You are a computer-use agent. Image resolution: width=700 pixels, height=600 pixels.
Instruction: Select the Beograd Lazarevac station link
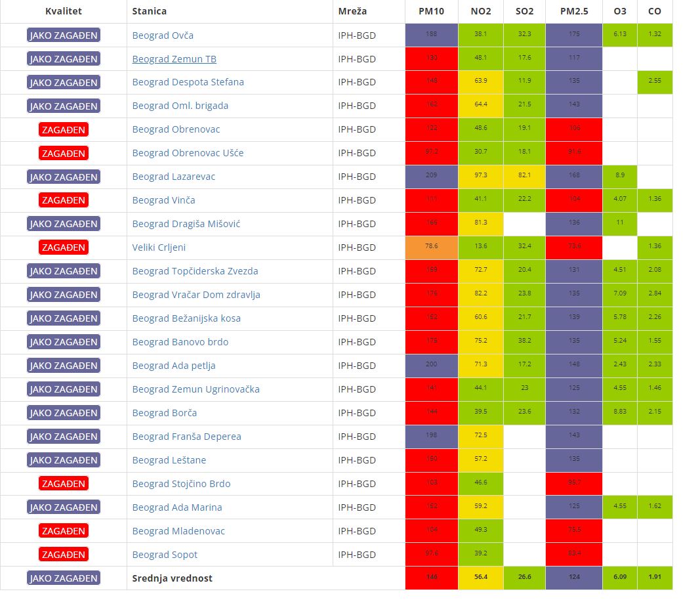tap(173, 177)
